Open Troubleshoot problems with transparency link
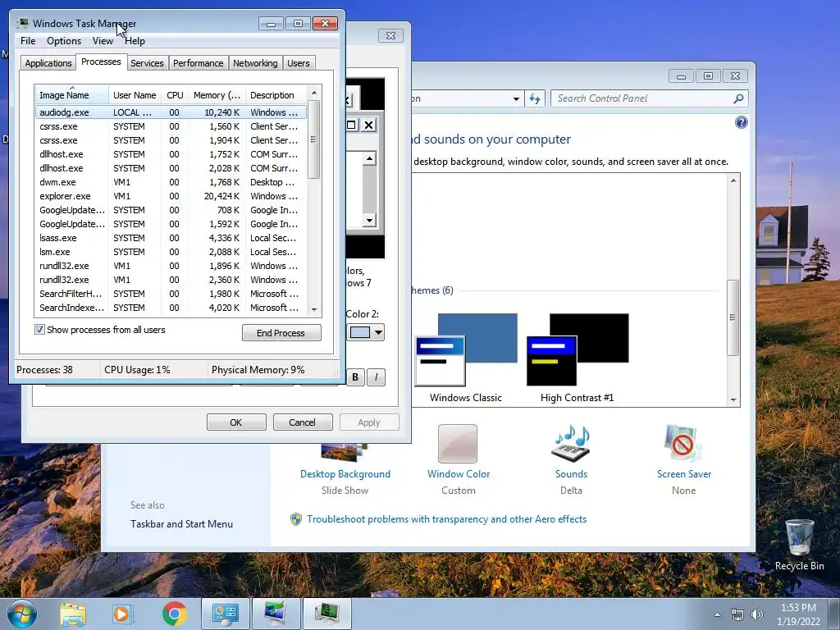Screen dimensions: 840x630 coord(446,519)
